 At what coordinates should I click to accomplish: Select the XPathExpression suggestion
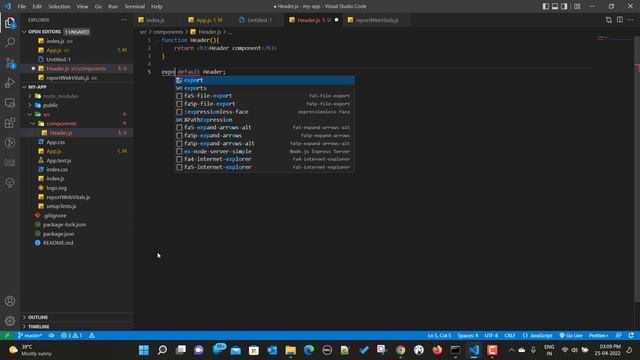(264, 120)
